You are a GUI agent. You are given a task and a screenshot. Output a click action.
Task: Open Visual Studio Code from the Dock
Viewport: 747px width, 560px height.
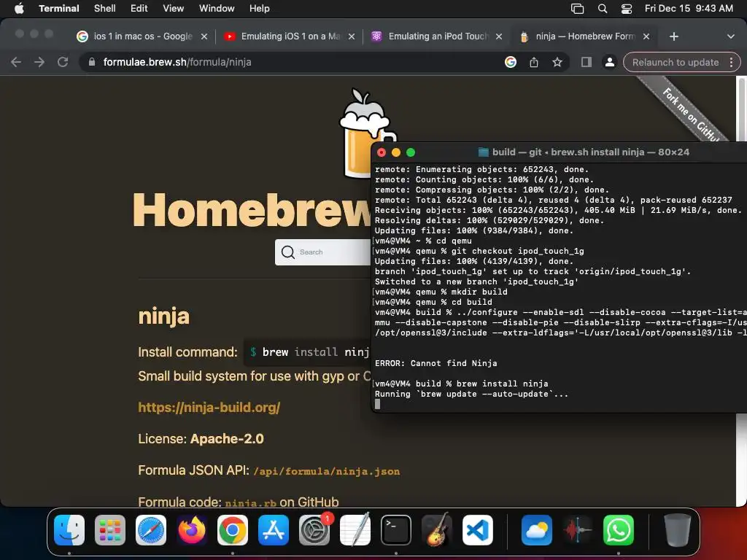coord(478,530)
